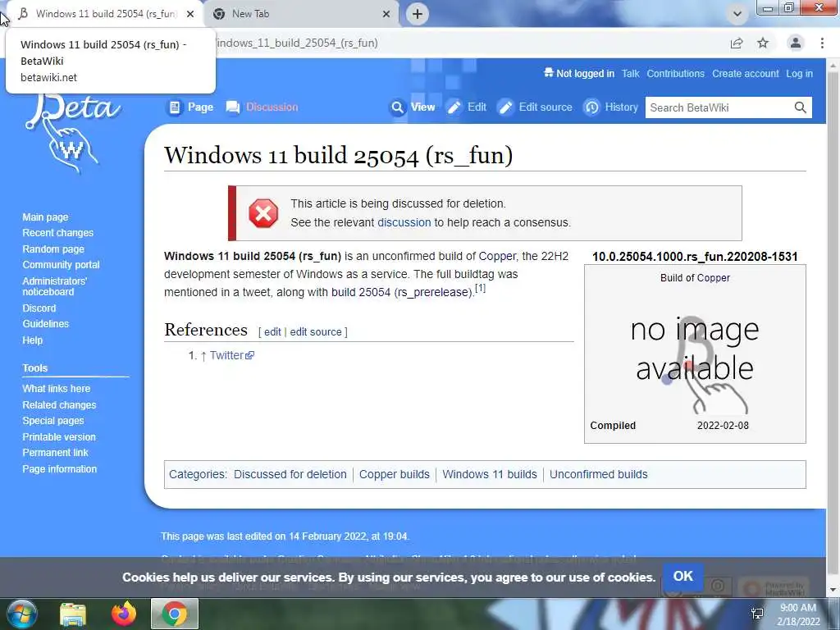Open What links here
Screen dimensions: 840x630
57,388
